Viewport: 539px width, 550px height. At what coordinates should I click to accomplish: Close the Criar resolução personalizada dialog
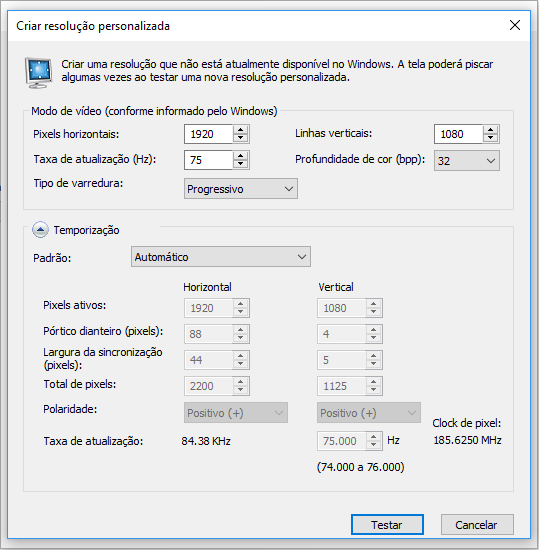pos(514,25)
